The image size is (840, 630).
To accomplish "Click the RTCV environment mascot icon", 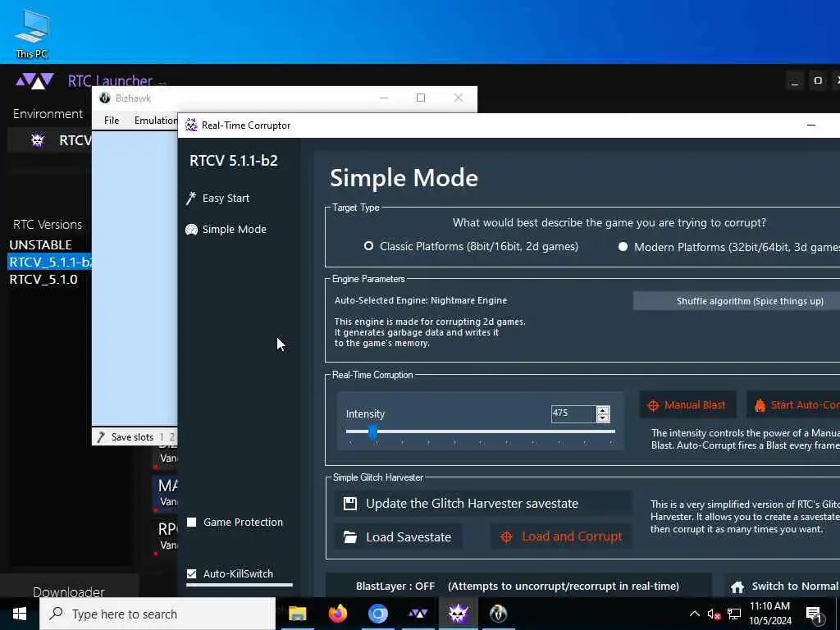I will click(38, 140).
